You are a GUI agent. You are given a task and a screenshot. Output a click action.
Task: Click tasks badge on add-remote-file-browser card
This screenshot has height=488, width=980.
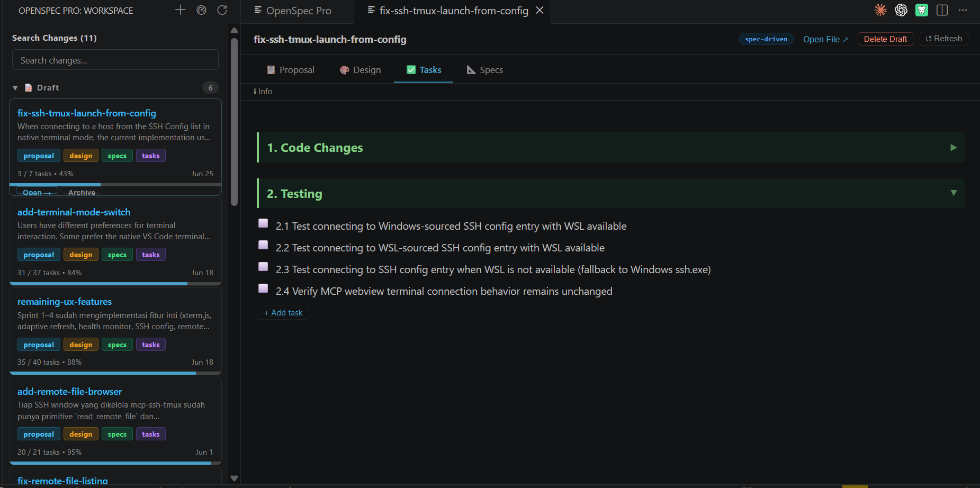click(151, 434)
